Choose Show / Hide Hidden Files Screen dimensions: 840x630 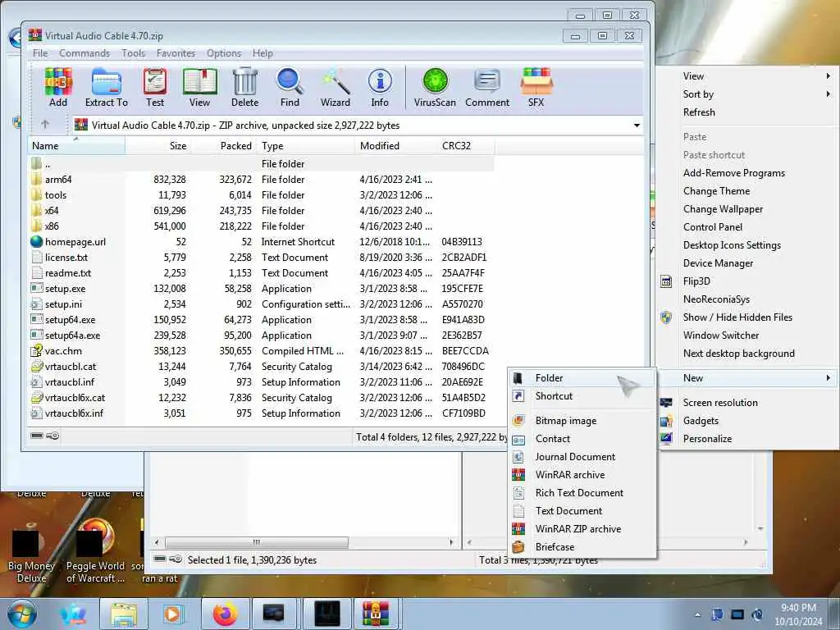tap(748, 317)
